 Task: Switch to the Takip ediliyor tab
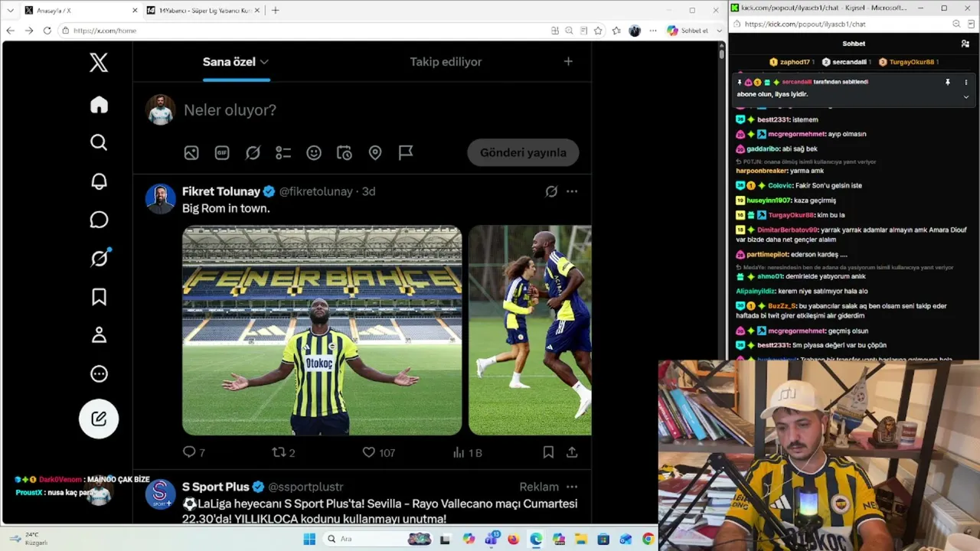tap(446, 62)
